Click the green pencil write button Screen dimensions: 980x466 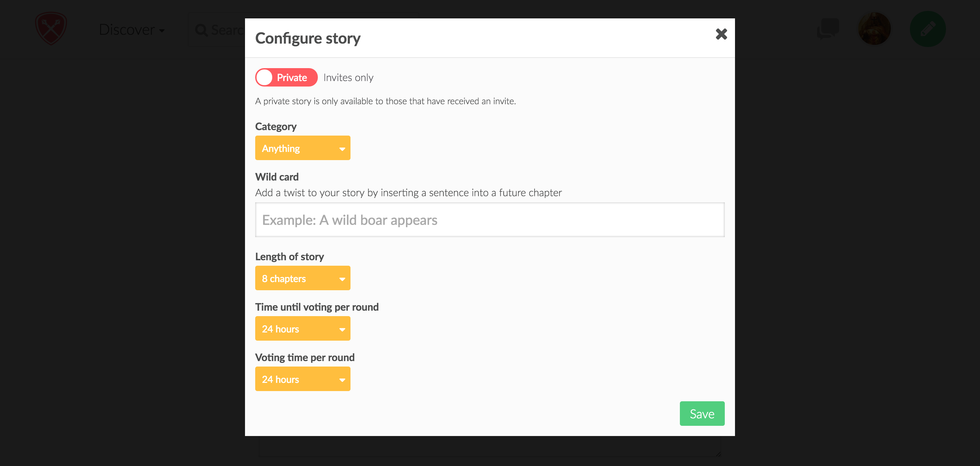tap(928, 29)
